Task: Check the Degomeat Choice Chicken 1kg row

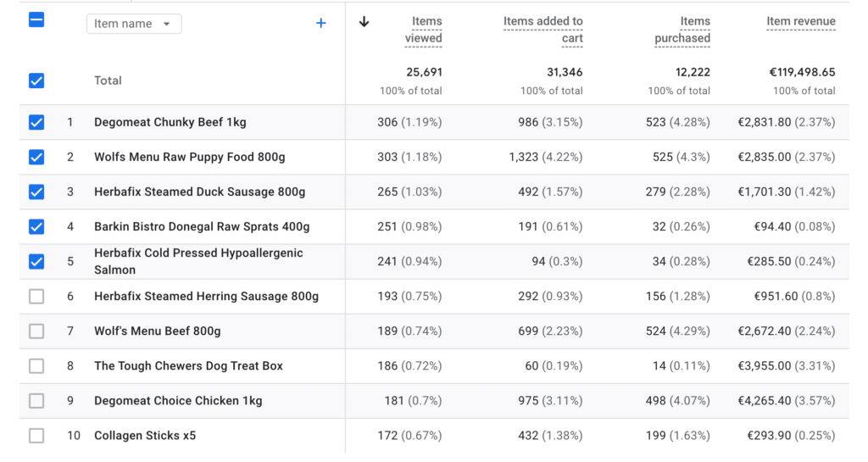Action: (x=36, y=401)
